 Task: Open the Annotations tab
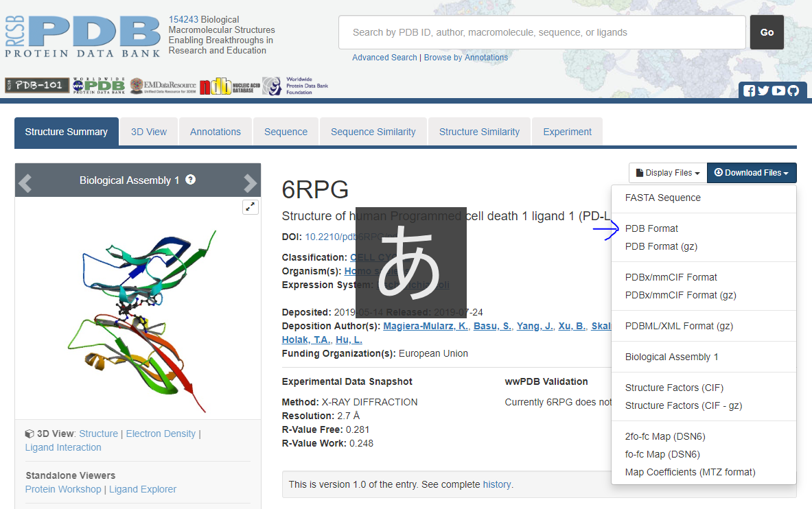(x=216, y=132)
